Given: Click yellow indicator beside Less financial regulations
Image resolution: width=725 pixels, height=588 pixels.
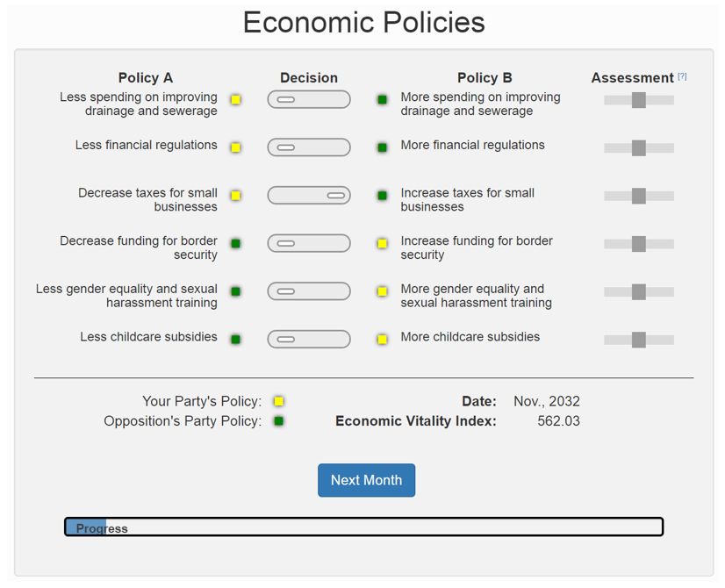Looking at the screenshot, I should [x=235, y=147].
